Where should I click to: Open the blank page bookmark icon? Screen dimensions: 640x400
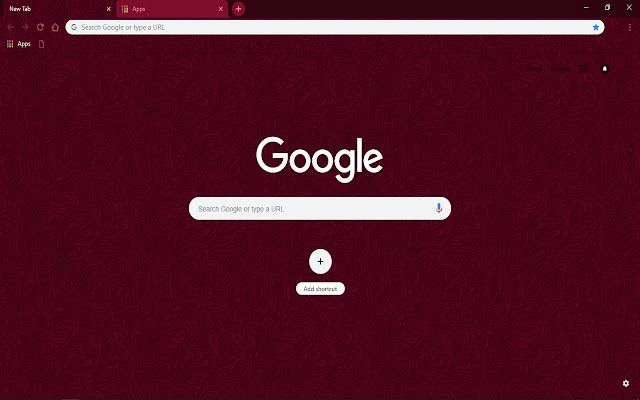(x=42, y=44)
